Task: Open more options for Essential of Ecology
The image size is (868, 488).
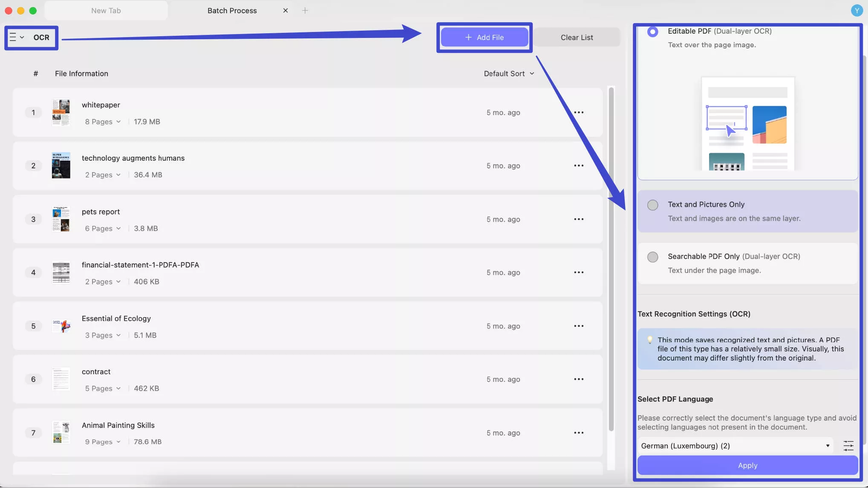Action: tap(578, 326)
